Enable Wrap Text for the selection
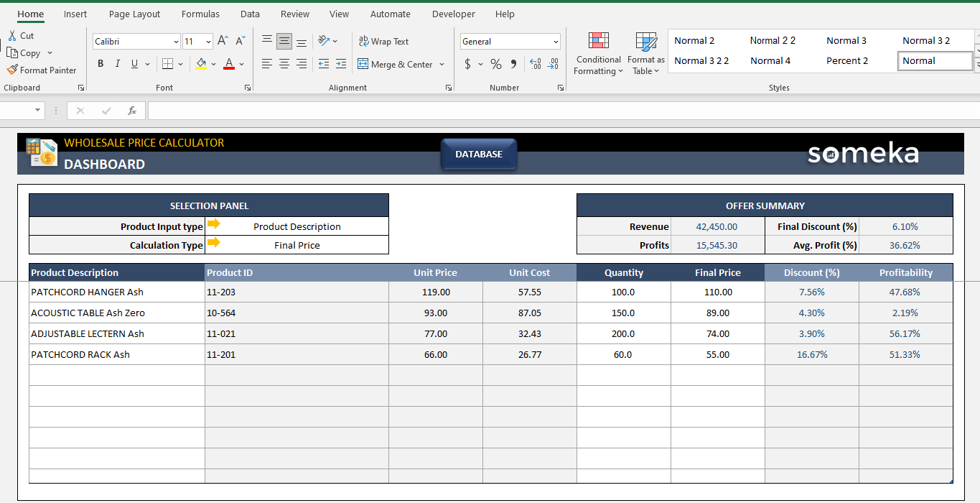The height and width of the screenshot is (503, 980). coord(383,41)
